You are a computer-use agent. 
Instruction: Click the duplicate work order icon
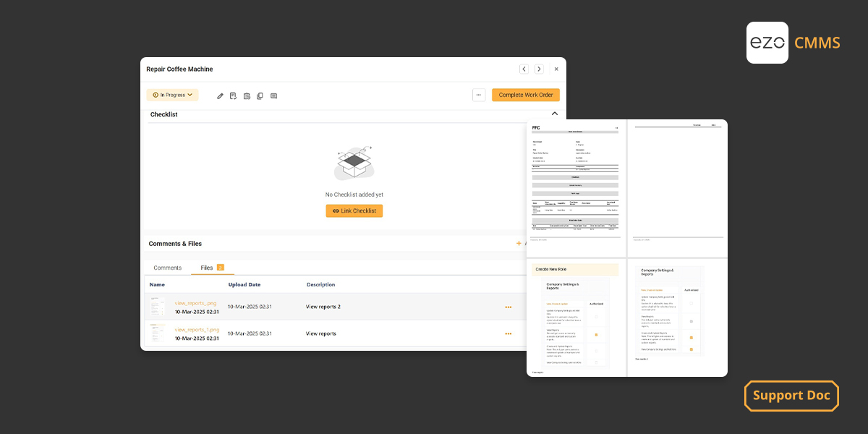point(260,95)
